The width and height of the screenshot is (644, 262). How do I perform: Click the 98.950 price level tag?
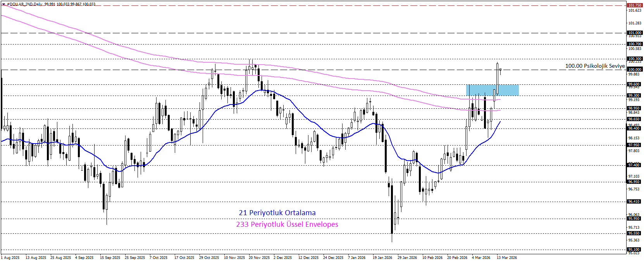(x=634, y=108)
